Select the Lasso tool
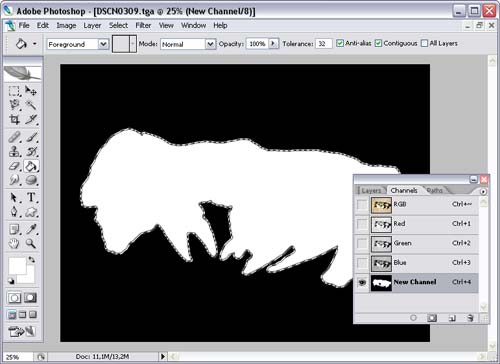500x364 pixels. (14, 105)
